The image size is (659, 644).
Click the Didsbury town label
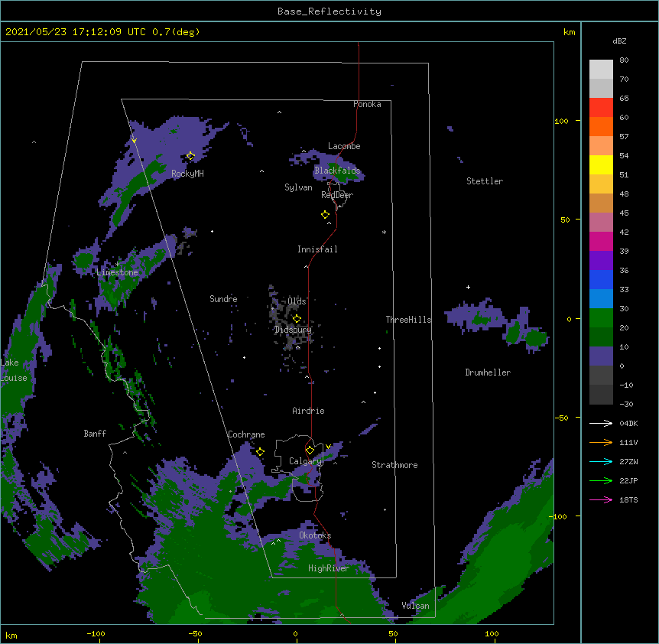click(294, 330)
